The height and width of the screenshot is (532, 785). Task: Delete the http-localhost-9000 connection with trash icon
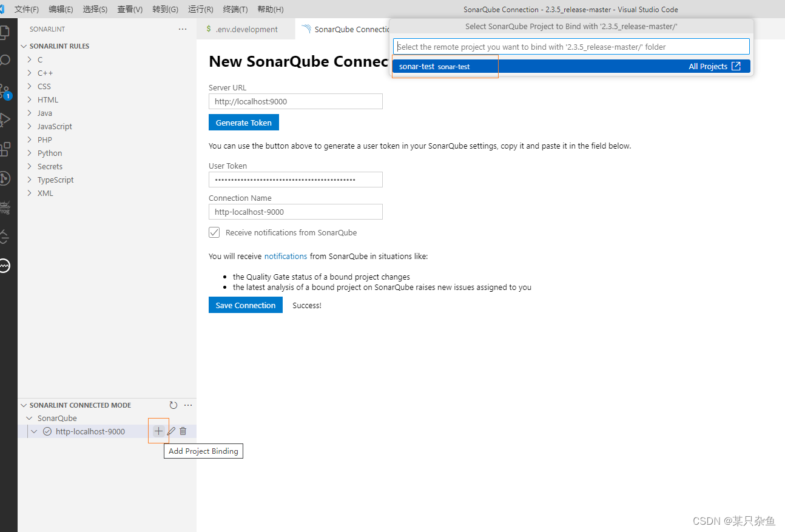[183, 431]
